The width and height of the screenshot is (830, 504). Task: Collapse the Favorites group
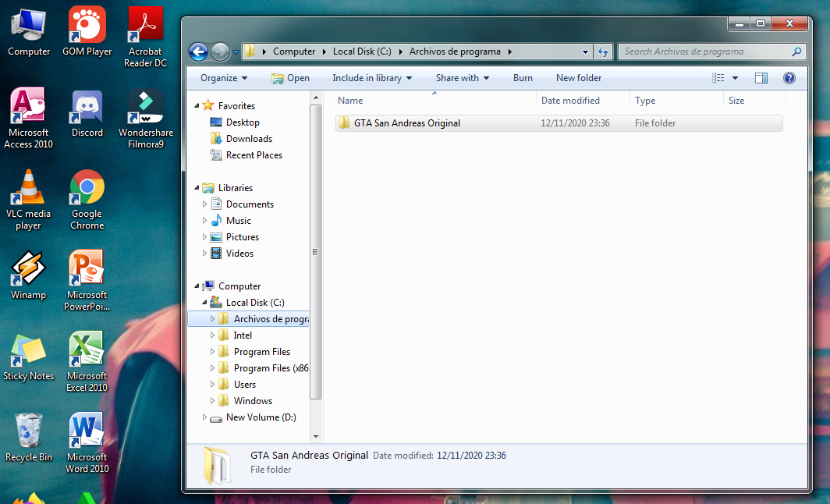tap(197, 106)
